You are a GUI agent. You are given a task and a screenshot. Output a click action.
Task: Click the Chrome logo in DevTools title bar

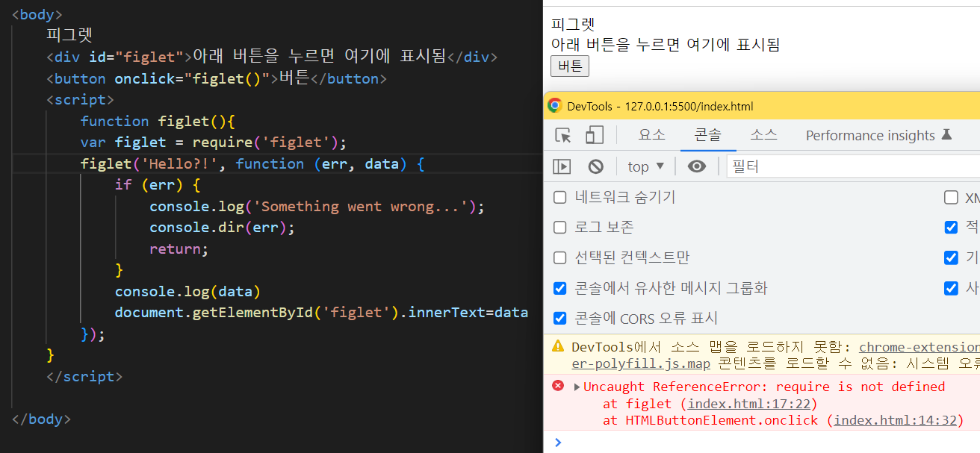point(554,106)
